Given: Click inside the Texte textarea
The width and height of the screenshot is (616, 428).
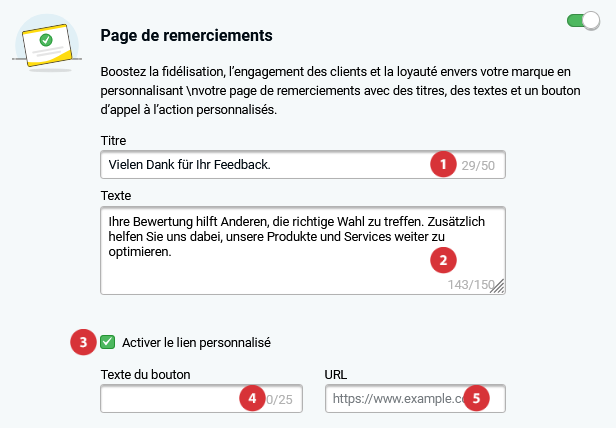Looking at the screenshot, I should click(303, 250).
